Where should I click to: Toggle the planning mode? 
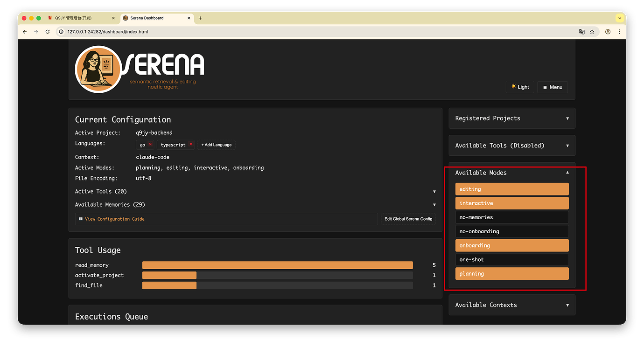point(512,274)
